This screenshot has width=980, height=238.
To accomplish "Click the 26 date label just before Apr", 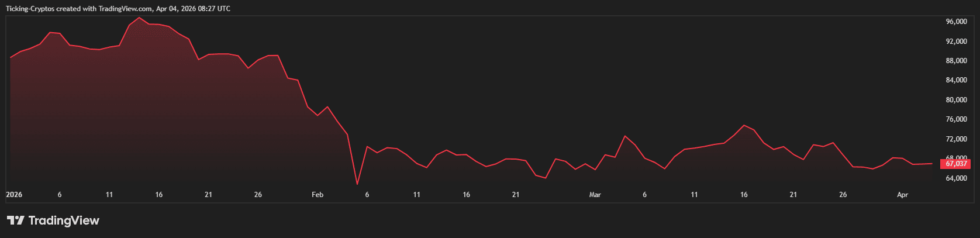I will (843, 195).
